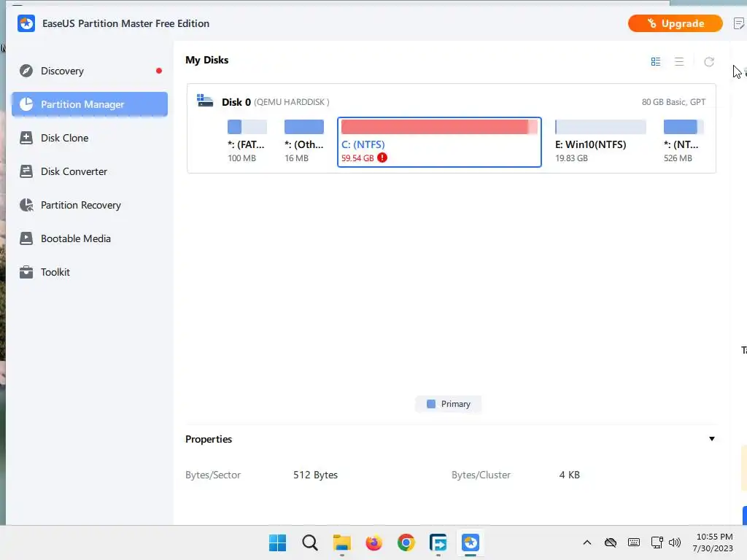
Task: Click the EaseUS taskbar icon
Action: (x=471, y=542)
